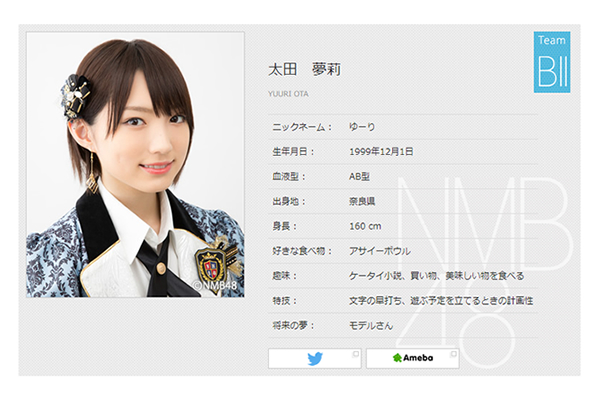Screen dimensions: 600x400
Task: Click the Team BII badge icon
Action: pos(552,62)
